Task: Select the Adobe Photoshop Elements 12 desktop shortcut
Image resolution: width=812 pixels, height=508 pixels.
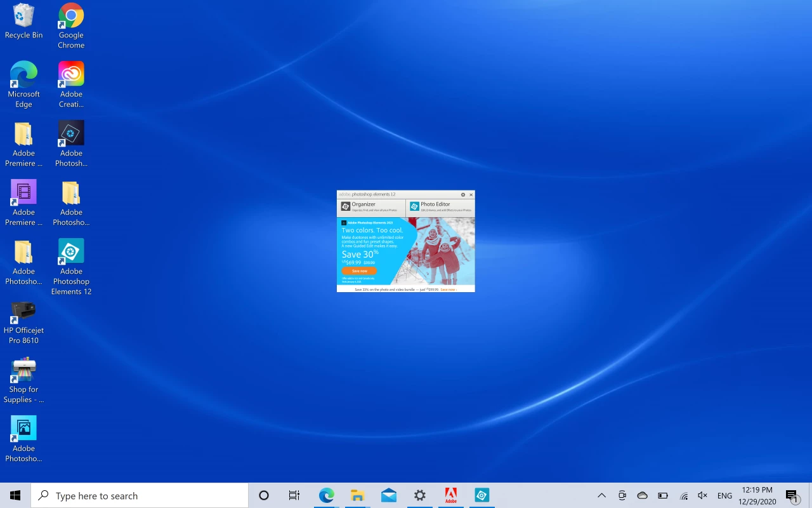Action: coord(71,267)
